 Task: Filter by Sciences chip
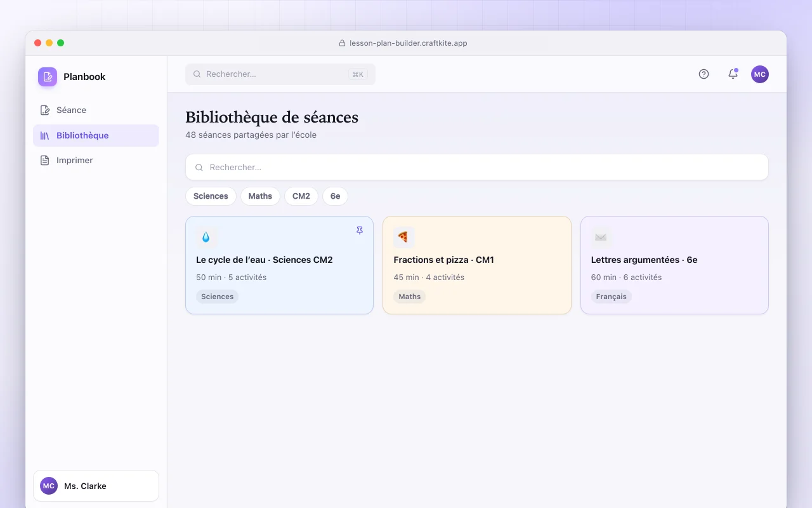(x=211, y=196)
